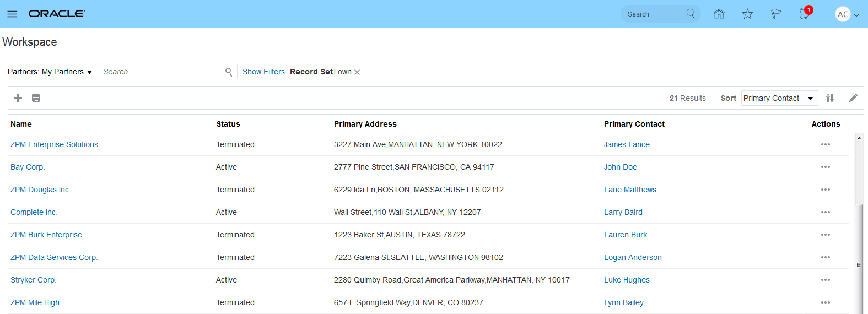The image size is (868, 314).
Task: Go to the Home page icon
Action: tap(719, 14)
